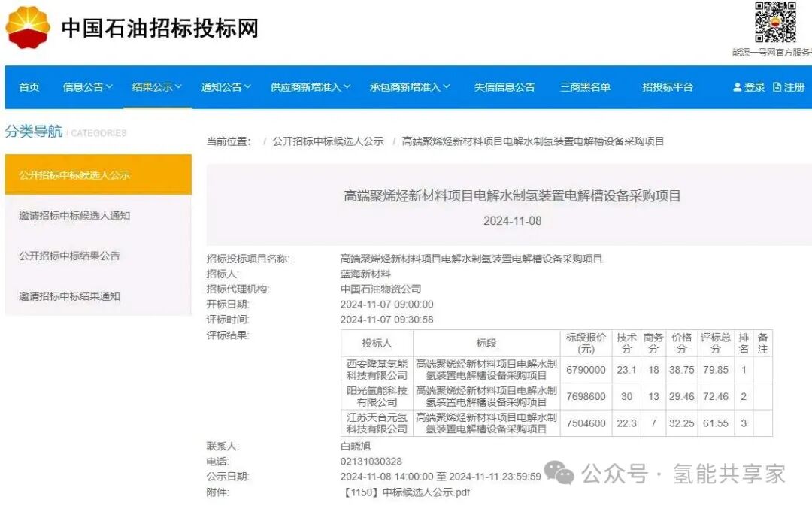Open the 结果公示 dropdown
The image size is (812, 506).
(155, 87)
